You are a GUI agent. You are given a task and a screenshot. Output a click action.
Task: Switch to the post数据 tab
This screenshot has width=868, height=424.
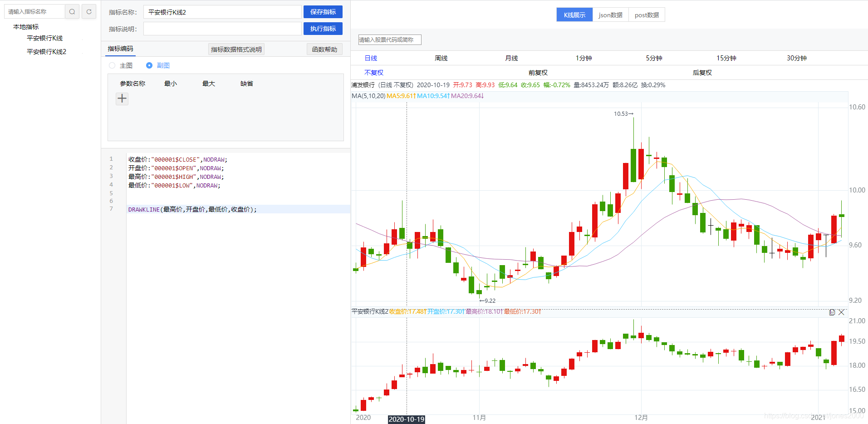point(647,15)
